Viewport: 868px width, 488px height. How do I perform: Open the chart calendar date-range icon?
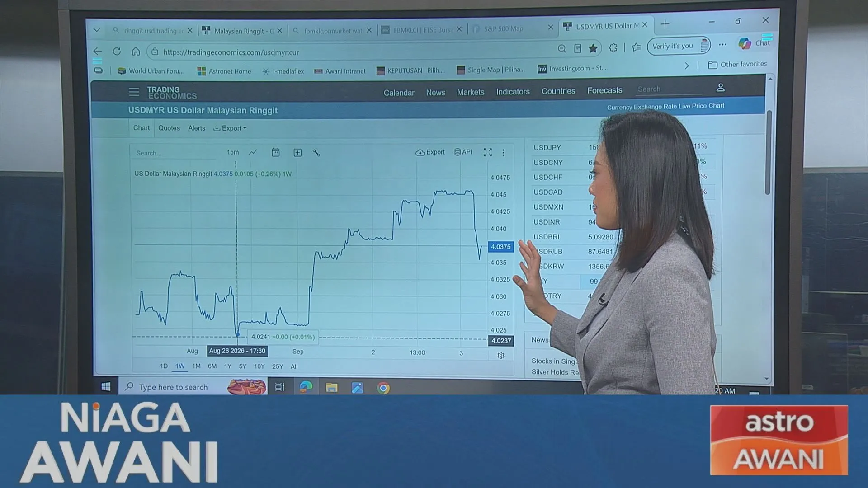(x=275, y=152)
